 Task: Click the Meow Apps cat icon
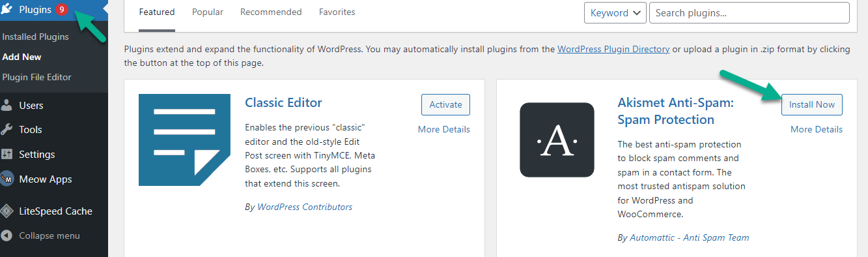click(x=7, y=179)
